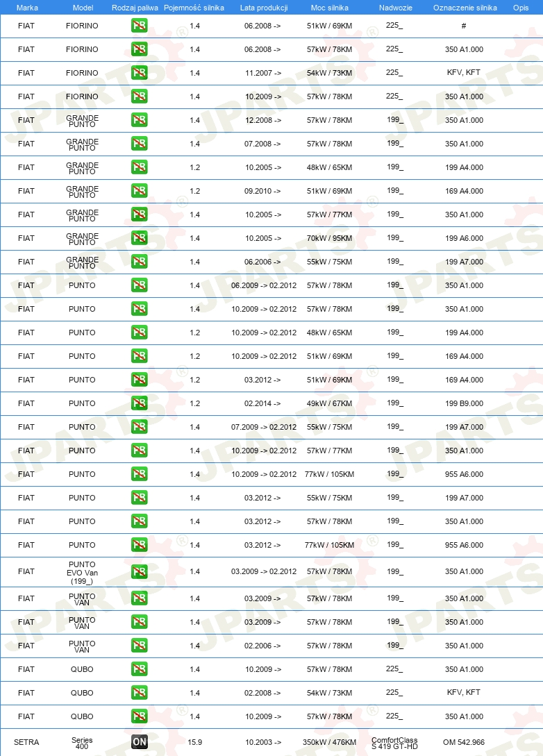Select the '199 B9.000' engine code cell

tap(464, 403)
